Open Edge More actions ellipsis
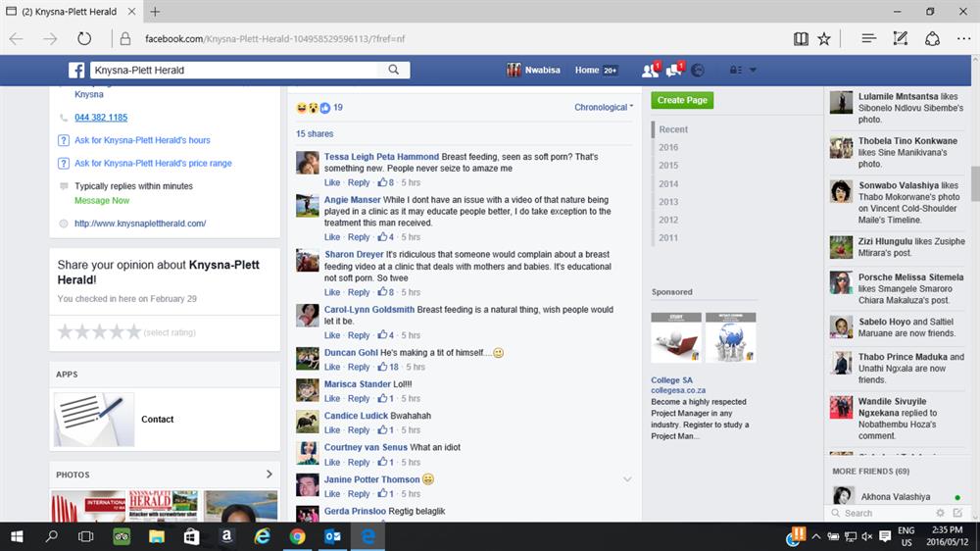The height and width of the screenshot is (551, 980). tap(963, 39)
